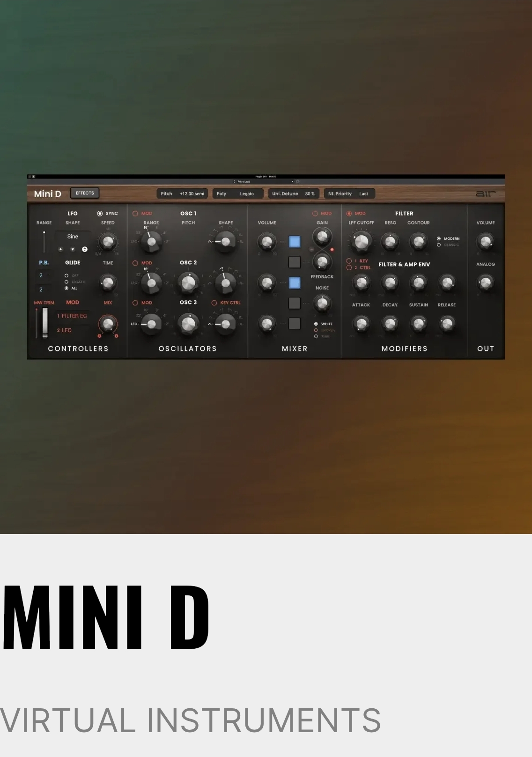Click the Pitch +12.00 semi field
532x757 pixels.
182,193
